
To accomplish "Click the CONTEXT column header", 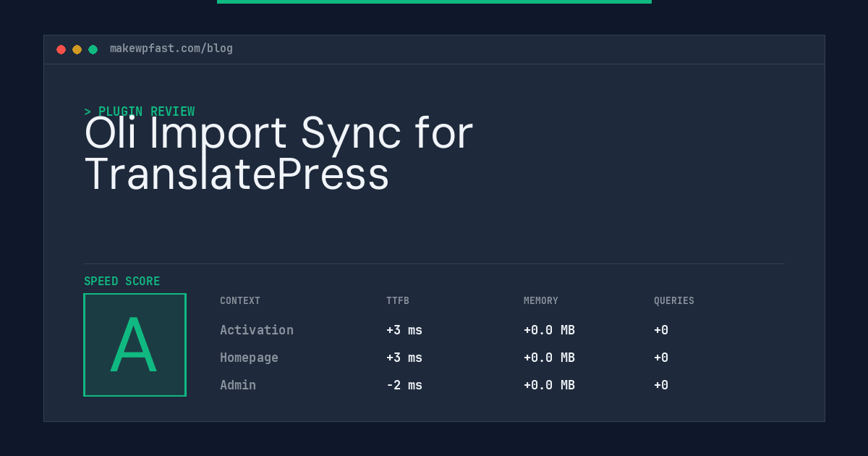I will click(x=240, y=301).
